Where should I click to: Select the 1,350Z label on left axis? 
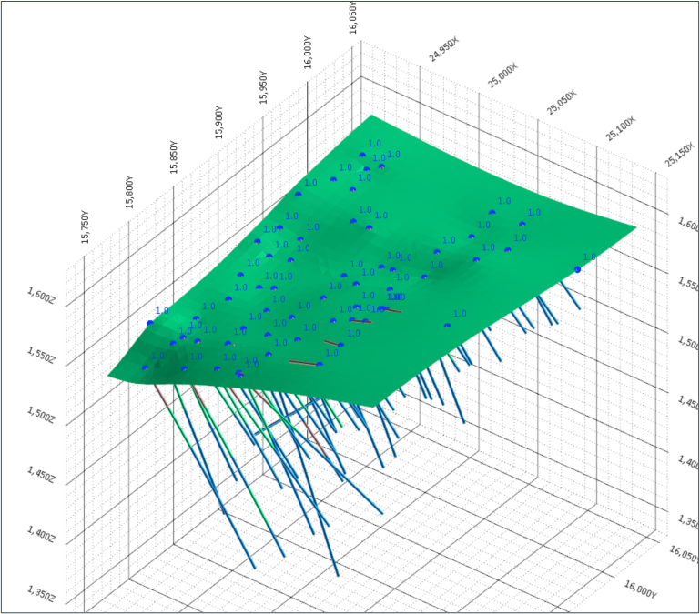40,595
